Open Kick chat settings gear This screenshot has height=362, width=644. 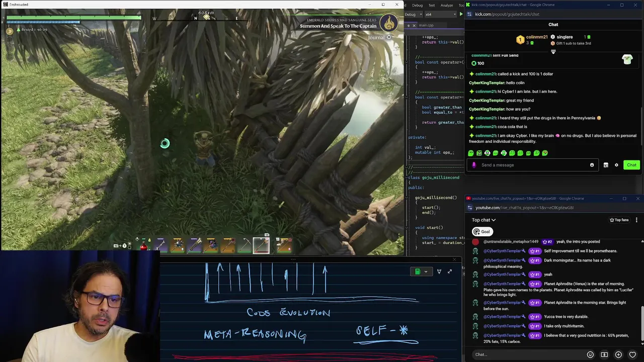pyautogui.click(x=616, y=165)
